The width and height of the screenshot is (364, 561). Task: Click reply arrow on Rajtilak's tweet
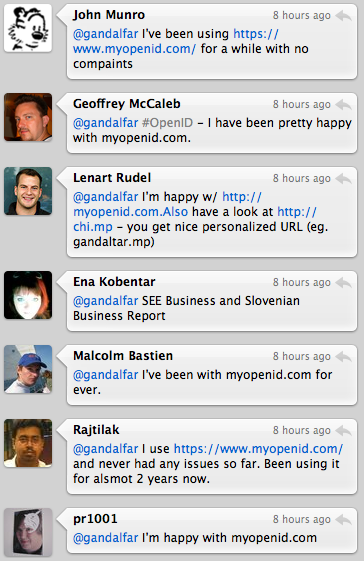click(x=344, y=431)
